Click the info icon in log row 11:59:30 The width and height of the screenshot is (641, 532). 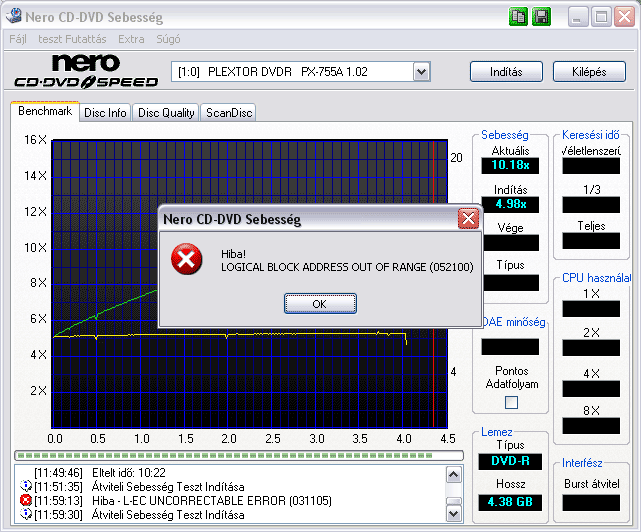pos(25,514)
